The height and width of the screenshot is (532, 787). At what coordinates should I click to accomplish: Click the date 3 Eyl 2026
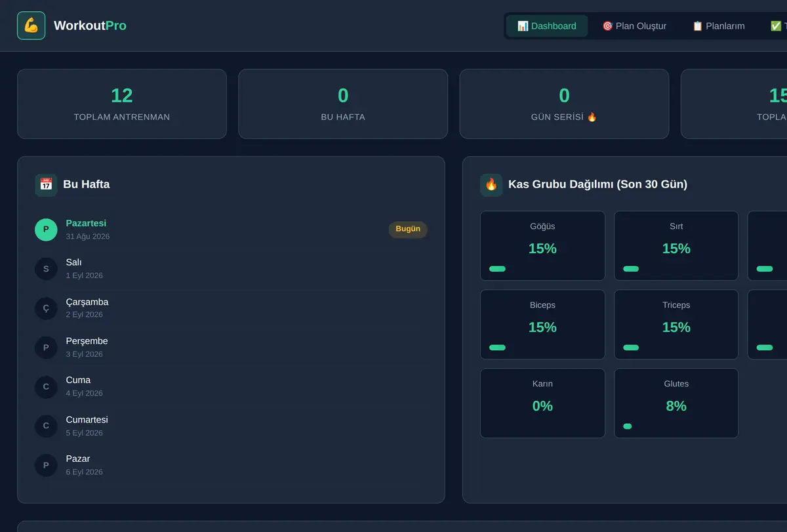(85, 354)
